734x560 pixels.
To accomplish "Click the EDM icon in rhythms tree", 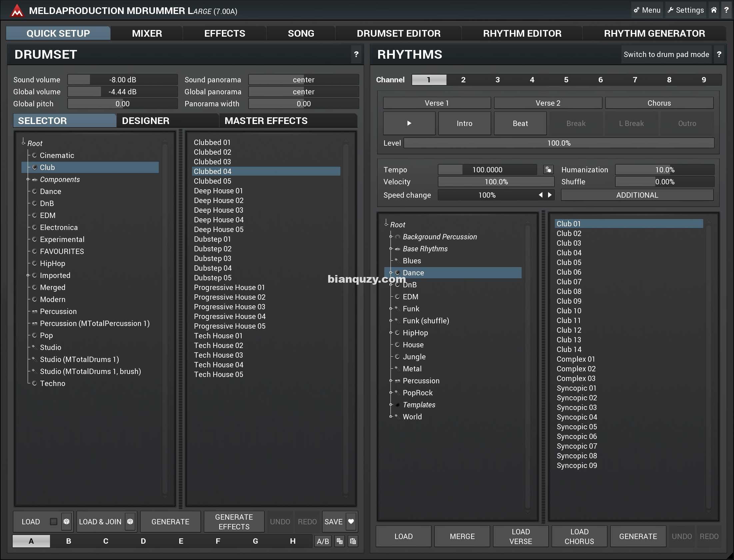I will [397, 297].
